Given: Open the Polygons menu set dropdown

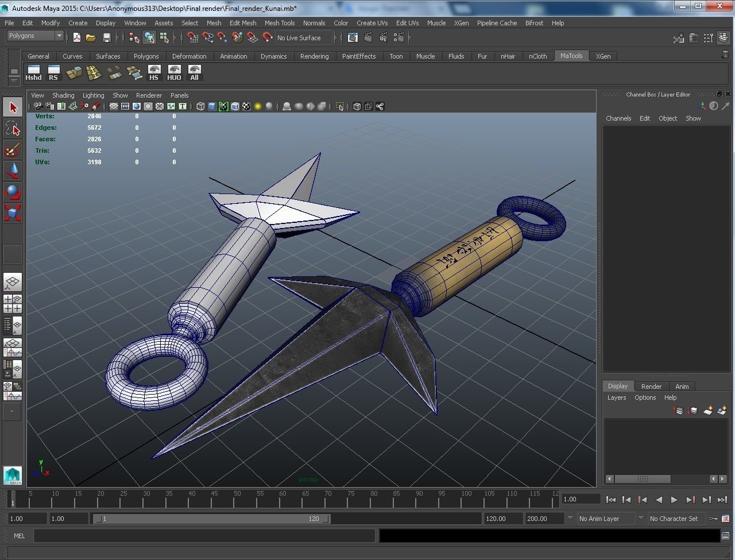Looking at the screenshot, I should click(35, 36).
